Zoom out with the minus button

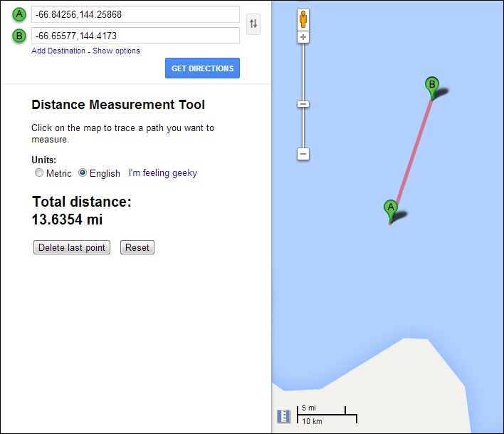coord(303,154)
